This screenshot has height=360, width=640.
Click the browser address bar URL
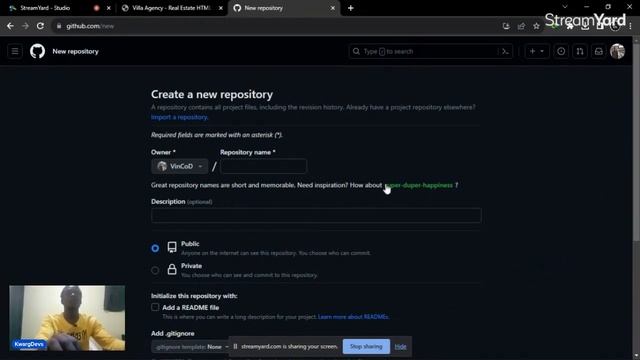[x=90, y=26]
